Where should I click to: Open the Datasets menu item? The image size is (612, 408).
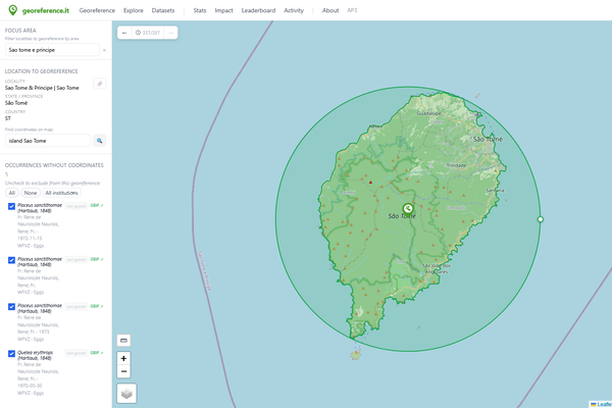point(163,11)
